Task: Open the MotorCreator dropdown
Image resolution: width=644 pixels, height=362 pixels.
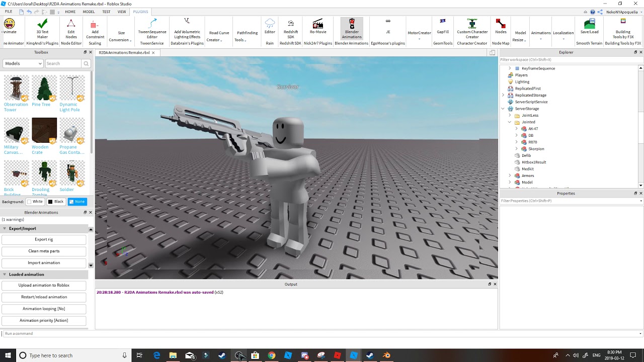Action: 419,35
